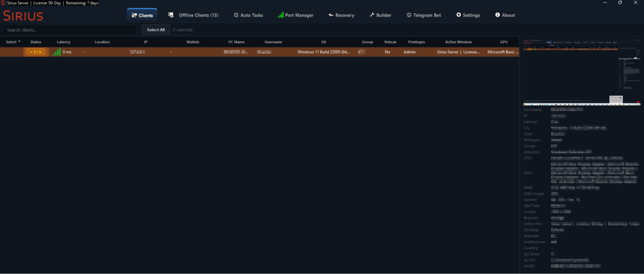Sort by the Username column header
644x274 pixels.
(273, 42)
